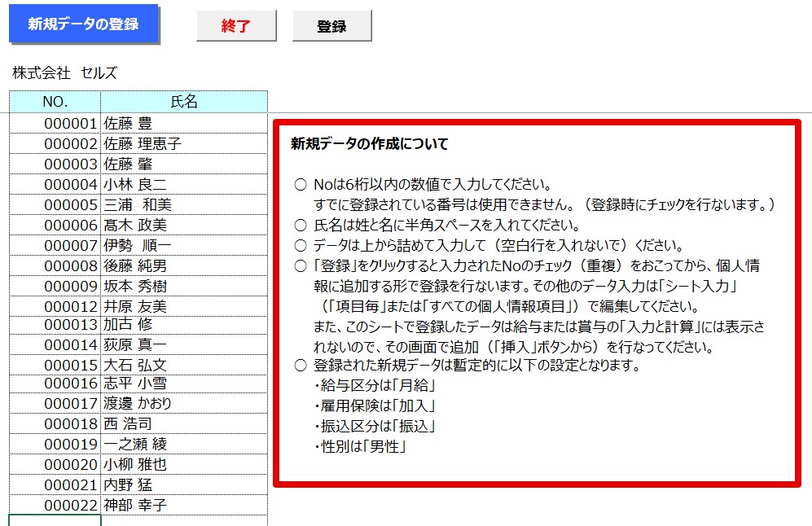Click the company name 株式会社 セルズ

[x=64, y=73]
